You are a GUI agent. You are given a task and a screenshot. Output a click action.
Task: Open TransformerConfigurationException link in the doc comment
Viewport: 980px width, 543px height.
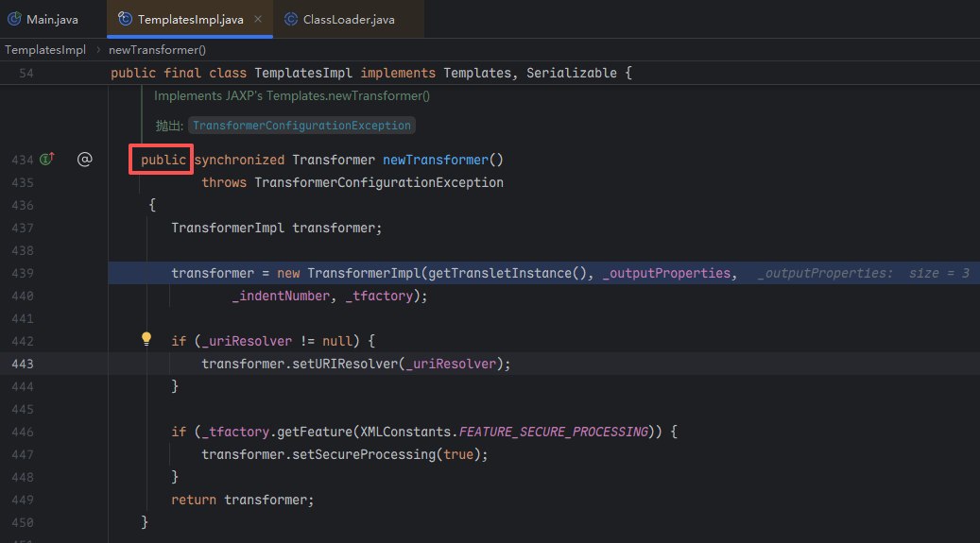[x=302, y=125]
